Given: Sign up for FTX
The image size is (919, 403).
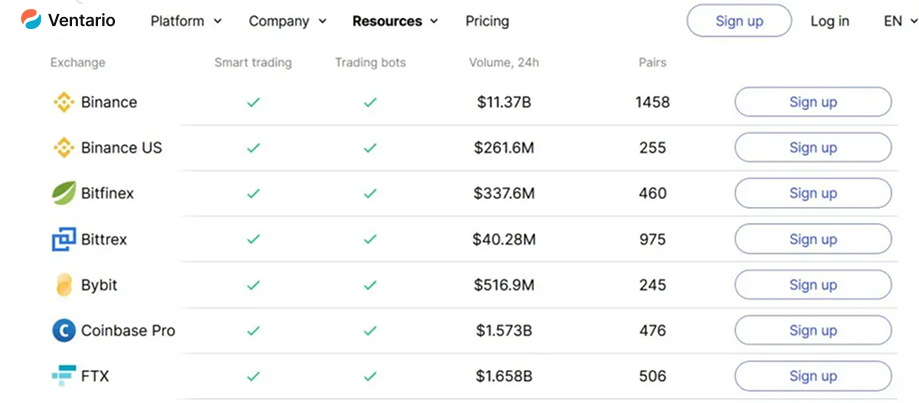Looking at the screenshot, I should pos(813,376).
